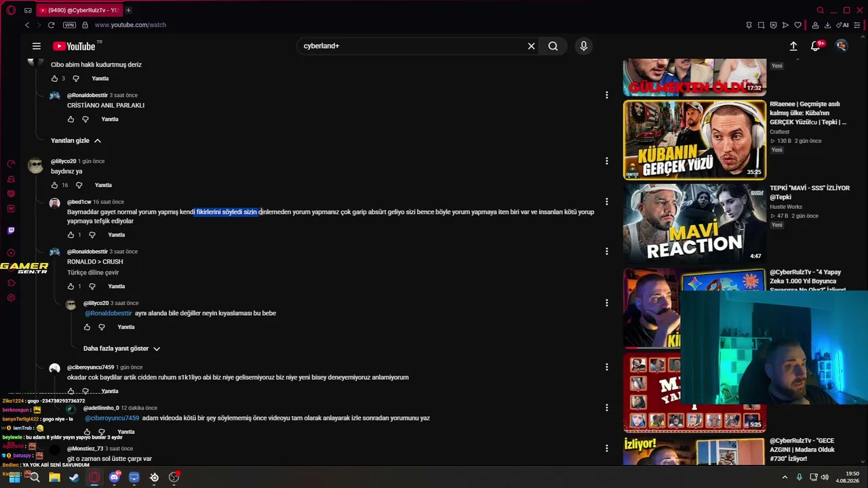The image size is (868, 488).
Task: Open the "KÜBANIN GERÇEK YÜZÜ" video thumbnail
Action: 694,140
